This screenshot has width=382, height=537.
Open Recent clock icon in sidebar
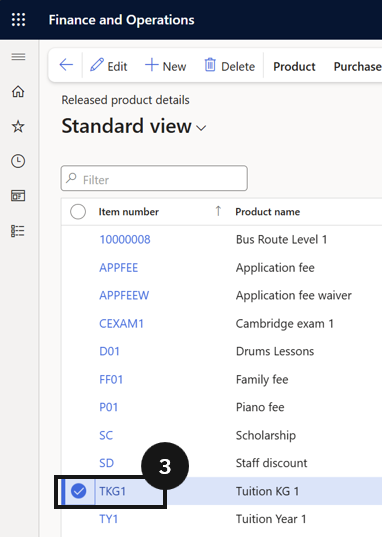pyautogui.click(x=18, y=161)
